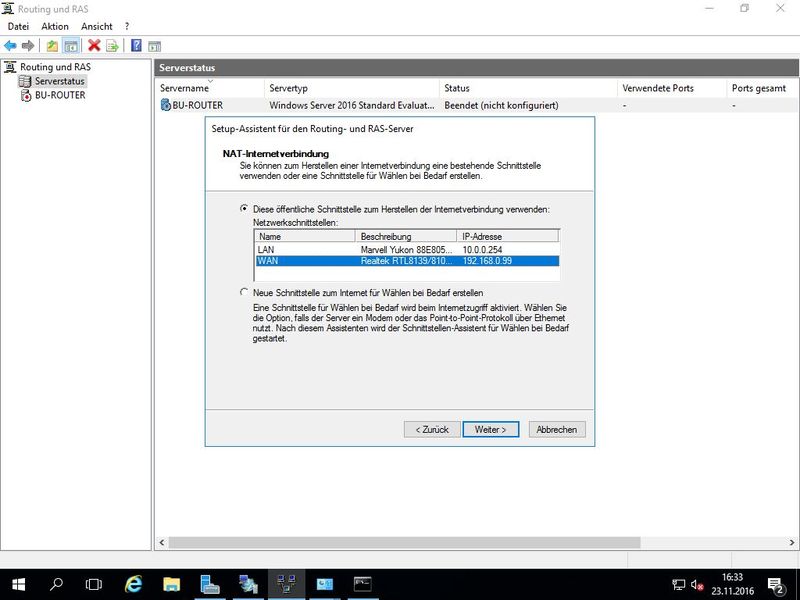Open the Datei menu
This screenshot has width=800, height=600.
18,27
